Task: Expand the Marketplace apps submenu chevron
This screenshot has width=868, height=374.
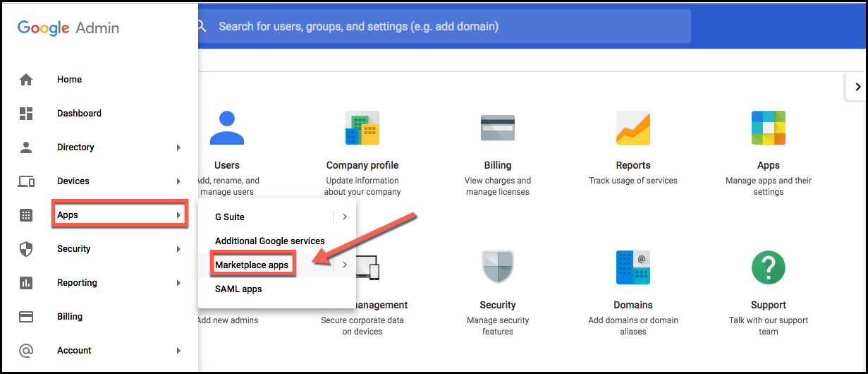Action: pyautogui.click(x=345, y=265)
